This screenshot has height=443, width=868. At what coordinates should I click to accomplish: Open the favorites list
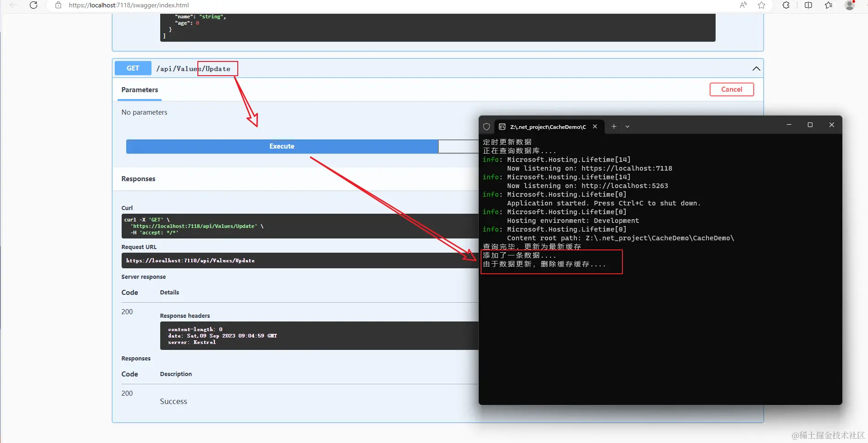(829, 5)
